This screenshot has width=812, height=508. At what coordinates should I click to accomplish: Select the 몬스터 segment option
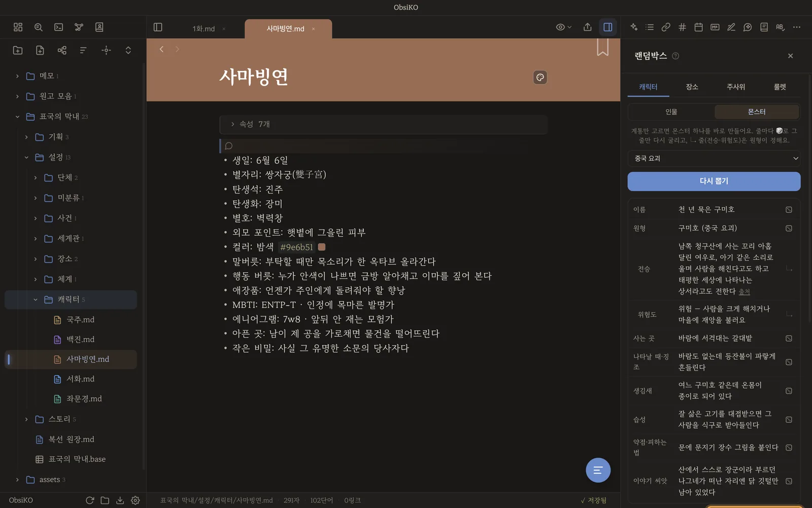pyautogui.click(x=757, y=112)
